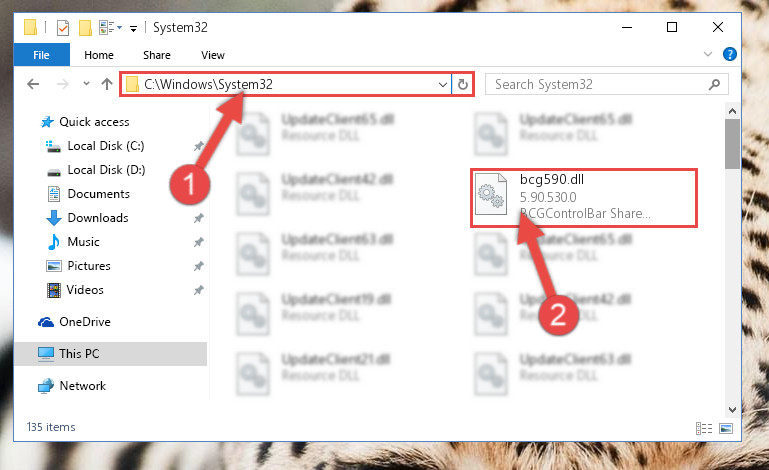Expand the ribbon with the chevron
769x470 pixels.
[708, 54]
